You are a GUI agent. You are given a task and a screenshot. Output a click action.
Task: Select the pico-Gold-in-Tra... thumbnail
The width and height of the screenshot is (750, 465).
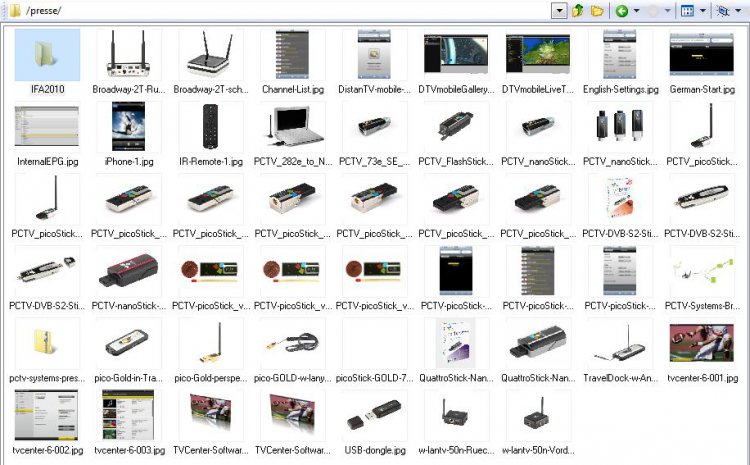point(128,343)
